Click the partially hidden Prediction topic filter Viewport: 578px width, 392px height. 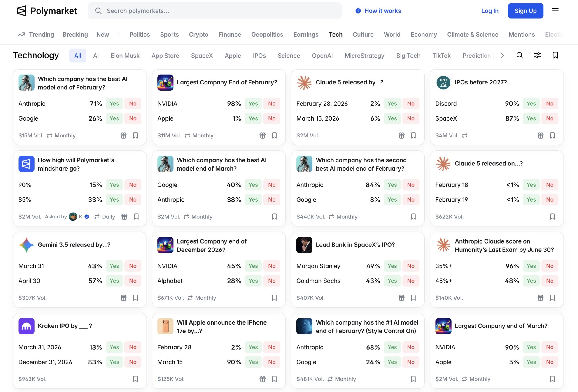coord(477,56)
